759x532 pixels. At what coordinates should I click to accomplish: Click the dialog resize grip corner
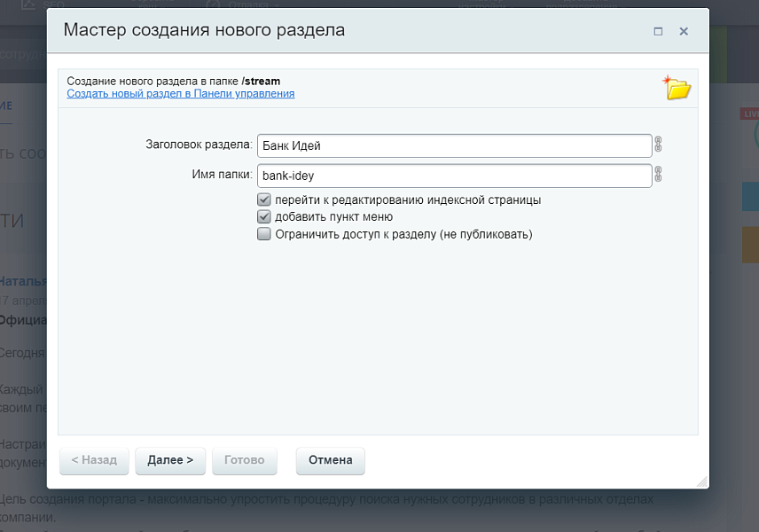pyautogui.click(x=701, y=481)
